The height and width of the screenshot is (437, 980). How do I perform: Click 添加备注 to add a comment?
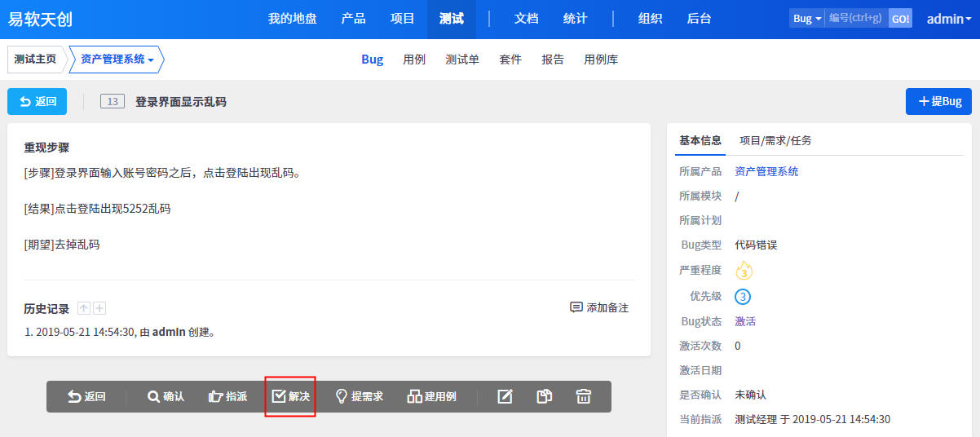click(x=599, y=307)
